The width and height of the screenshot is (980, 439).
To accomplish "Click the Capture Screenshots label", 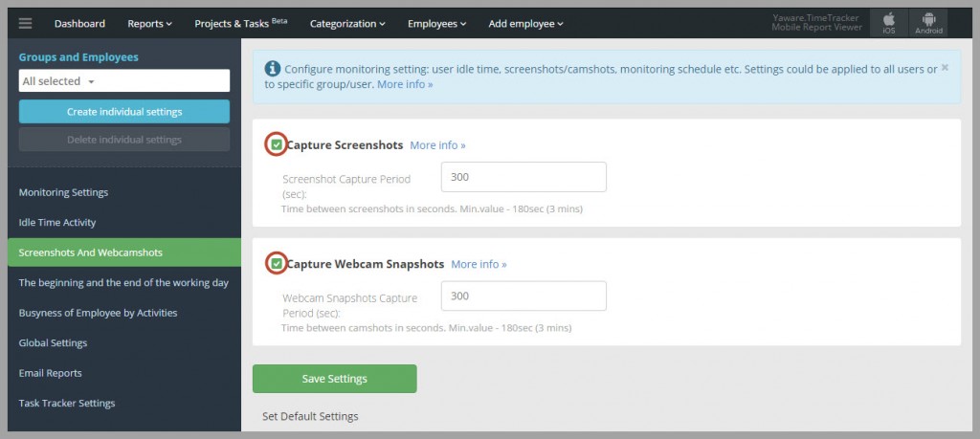I will point(345,144).
